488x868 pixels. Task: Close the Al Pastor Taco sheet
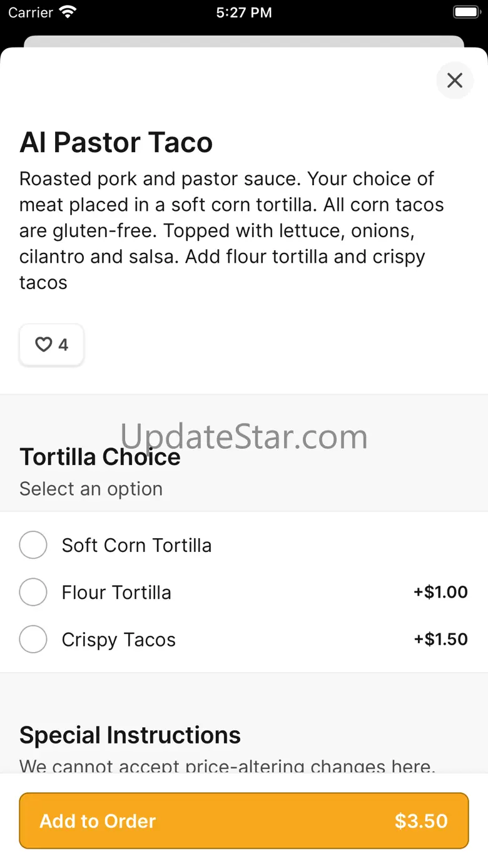[455, 80]
